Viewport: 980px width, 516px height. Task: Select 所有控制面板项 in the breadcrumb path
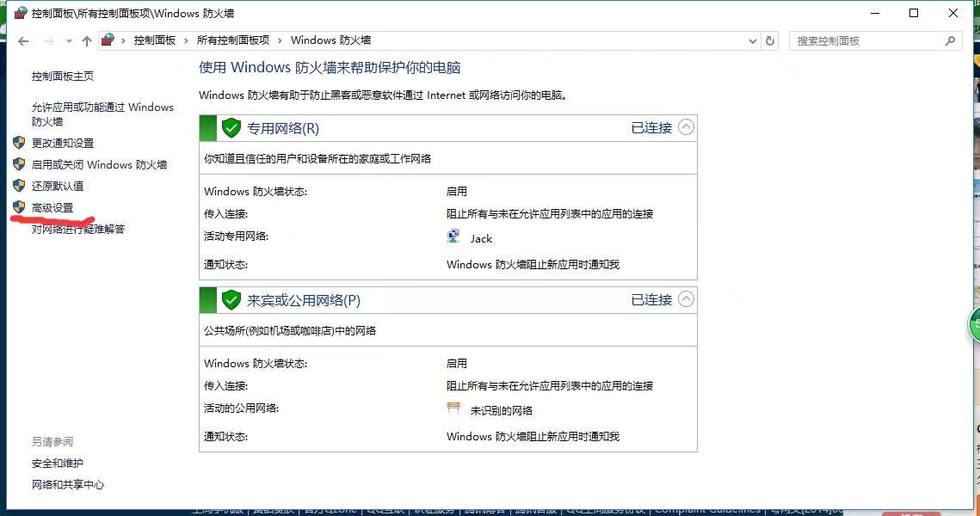point(233,40)
